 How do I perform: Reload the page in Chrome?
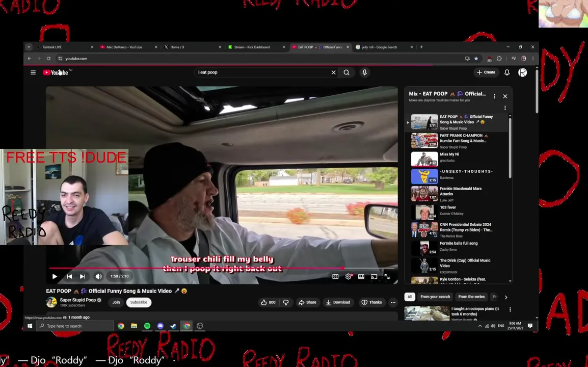coord(48,59)
